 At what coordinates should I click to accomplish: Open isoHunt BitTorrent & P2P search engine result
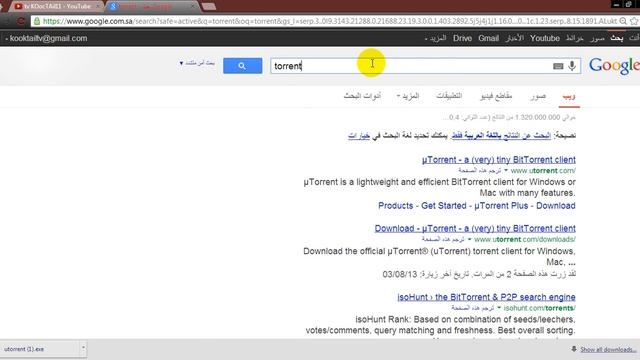tap(487, 297)
